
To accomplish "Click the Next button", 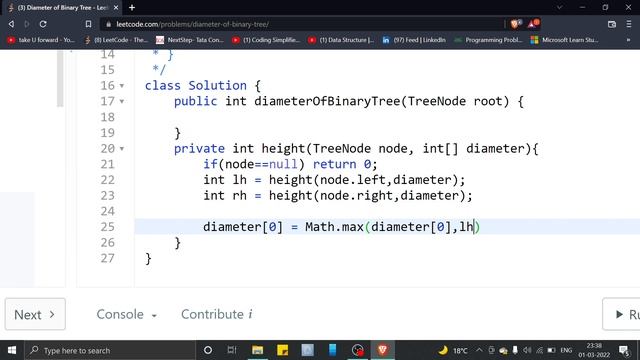I will (35, 314).
